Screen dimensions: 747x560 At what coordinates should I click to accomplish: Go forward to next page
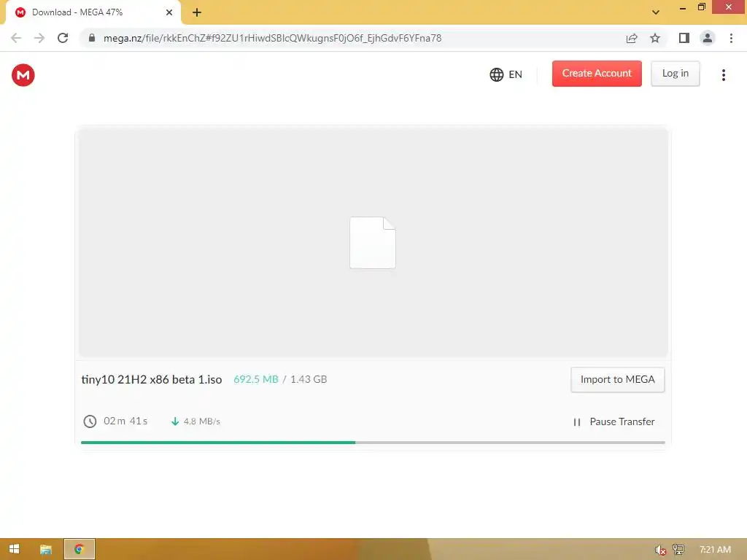39,38
